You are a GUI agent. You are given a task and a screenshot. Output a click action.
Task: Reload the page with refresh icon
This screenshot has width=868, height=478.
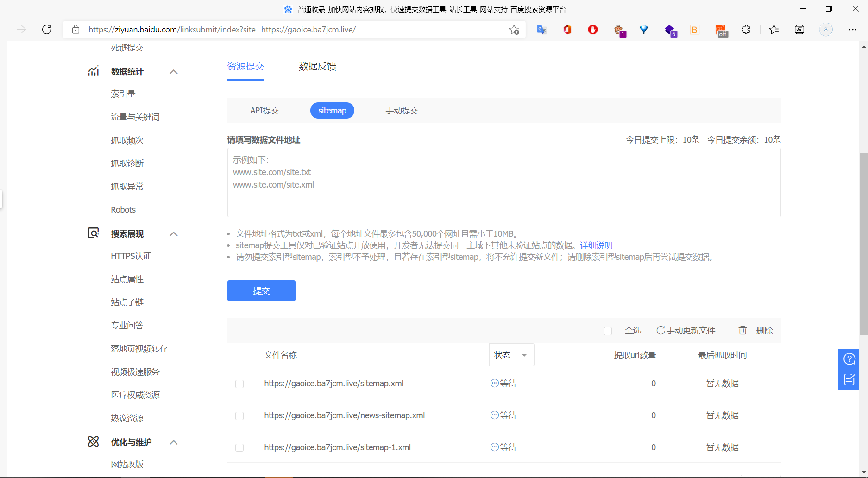pyautogui.click(x=47, y=30)
